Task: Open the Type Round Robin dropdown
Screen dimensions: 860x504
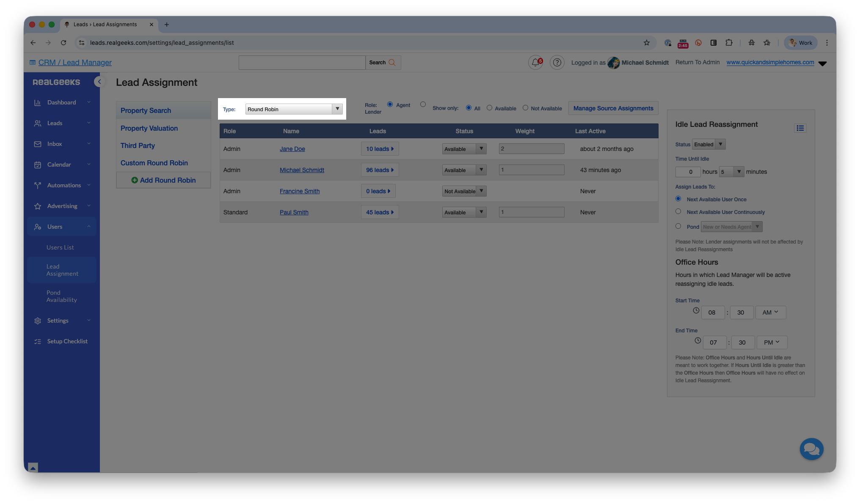Action: 294,109
